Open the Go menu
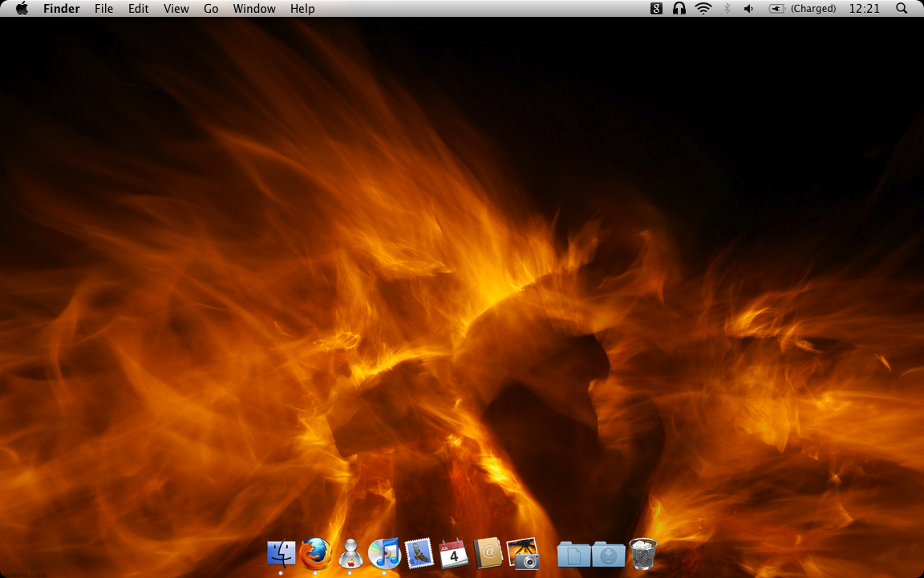Screen dimensions: 924x578 point(211,8)
